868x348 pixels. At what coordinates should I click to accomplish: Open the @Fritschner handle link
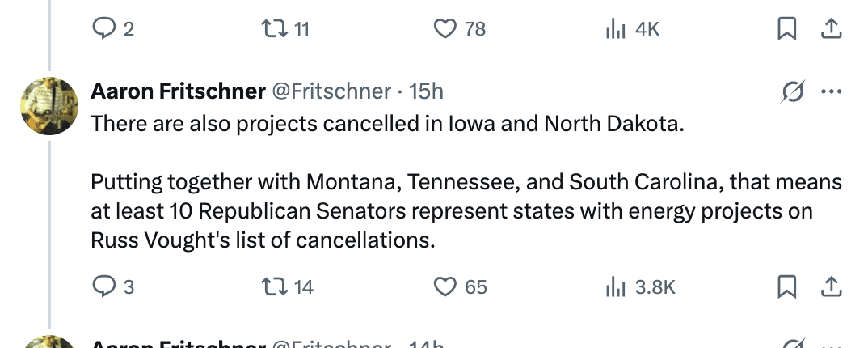pos(330,92)
